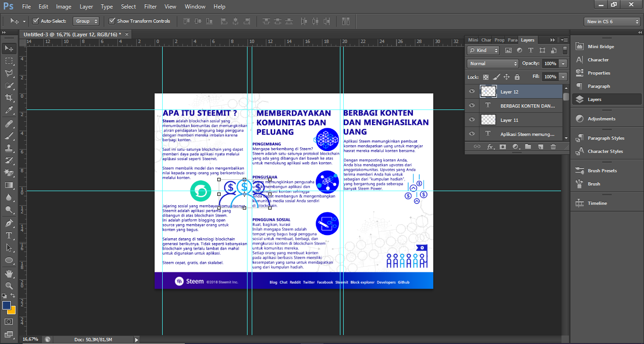Uncheck Show Transform Controls
This screenshot has width=644, height=344.
tap(112, 21)
